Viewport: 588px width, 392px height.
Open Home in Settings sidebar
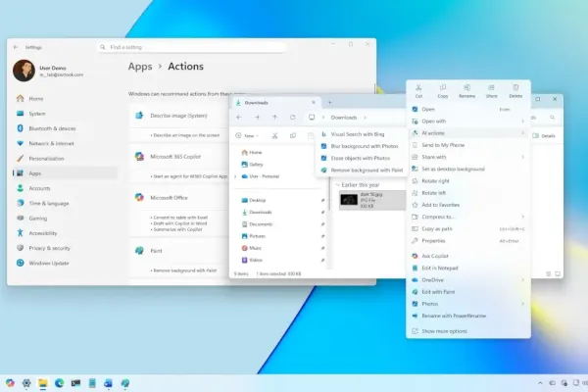[65, 99]
